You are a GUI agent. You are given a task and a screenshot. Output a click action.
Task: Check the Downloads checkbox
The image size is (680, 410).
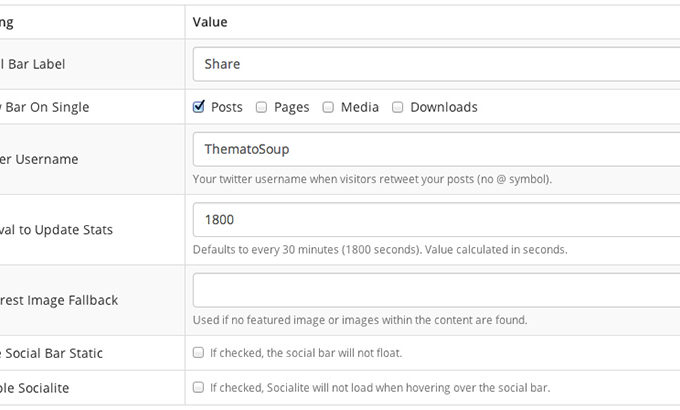tap(397, 107)
